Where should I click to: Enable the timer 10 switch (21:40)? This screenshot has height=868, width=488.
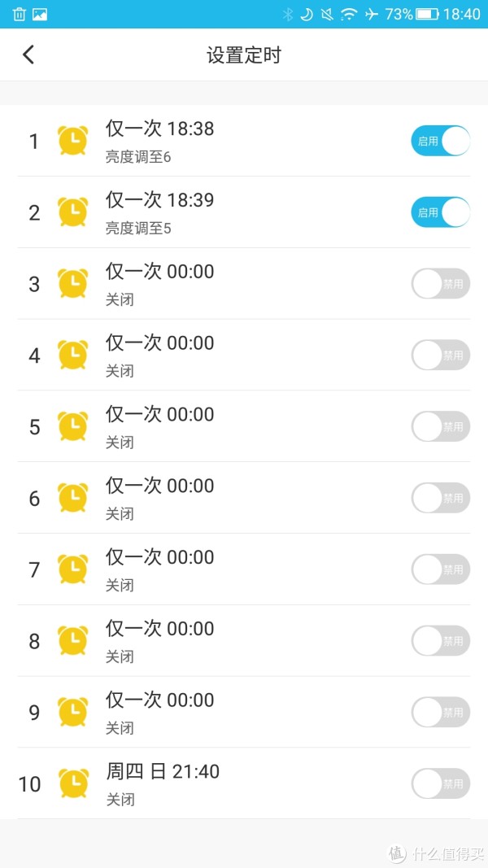(440, 783)
